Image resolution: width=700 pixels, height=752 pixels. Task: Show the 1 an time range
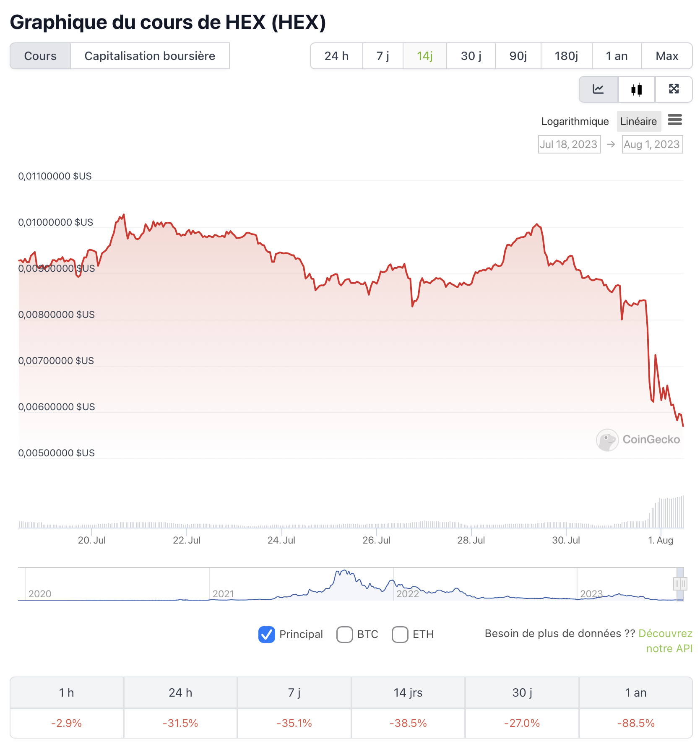coord(617,56)
